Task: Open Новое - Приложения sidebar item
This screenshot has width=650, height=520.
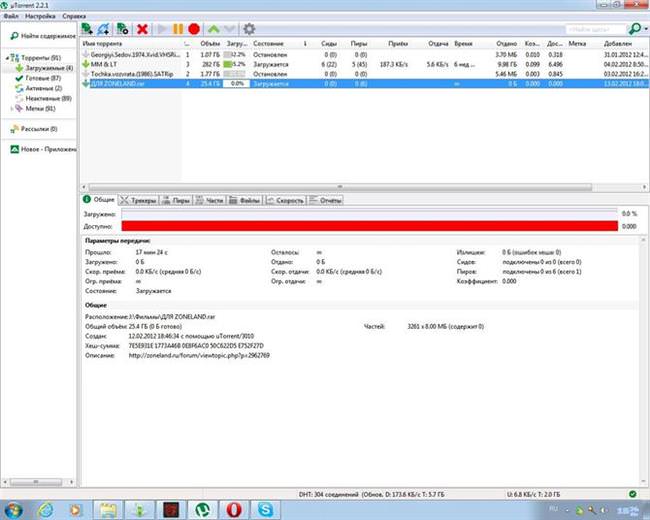Action: pos(44,149)
